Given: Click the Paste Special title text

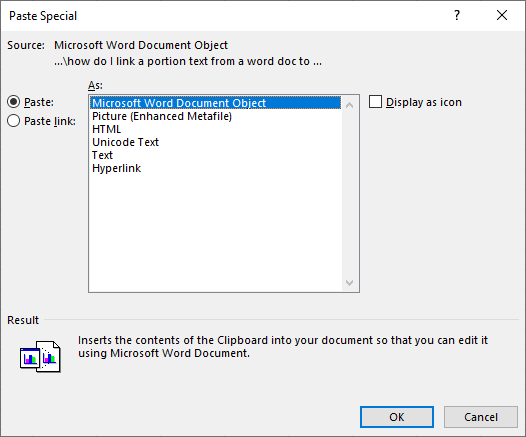Looking at the screenshot, I should pos(43,16).
